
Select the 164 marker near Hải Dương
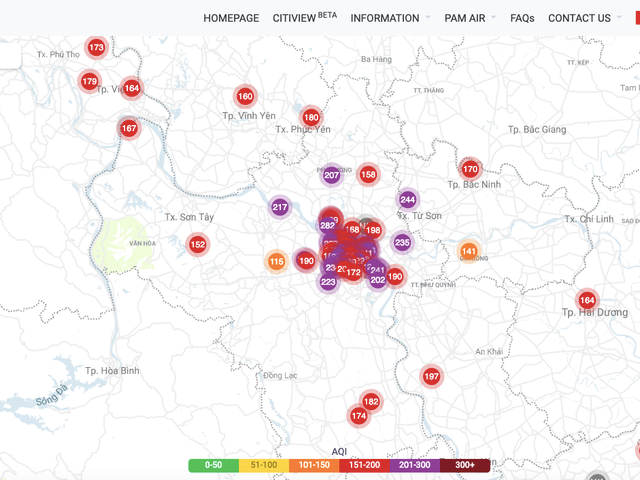(587, 300)
